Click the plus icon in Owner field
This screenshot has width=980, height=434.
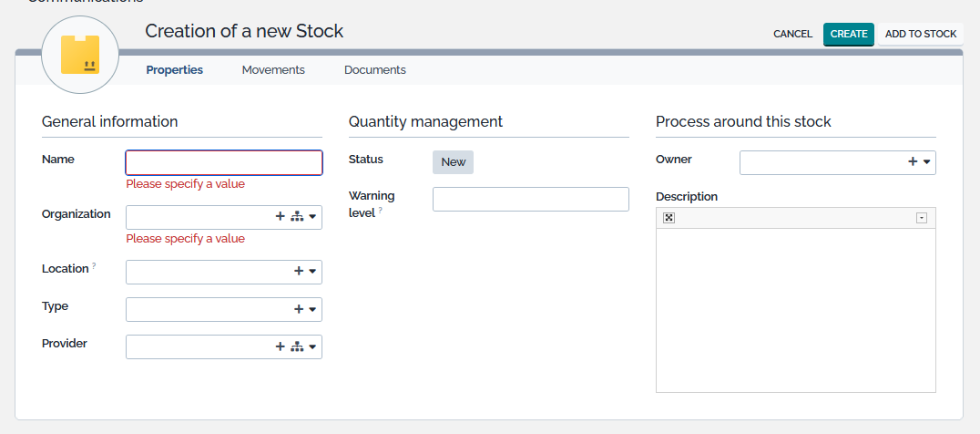tap(912, 162)
